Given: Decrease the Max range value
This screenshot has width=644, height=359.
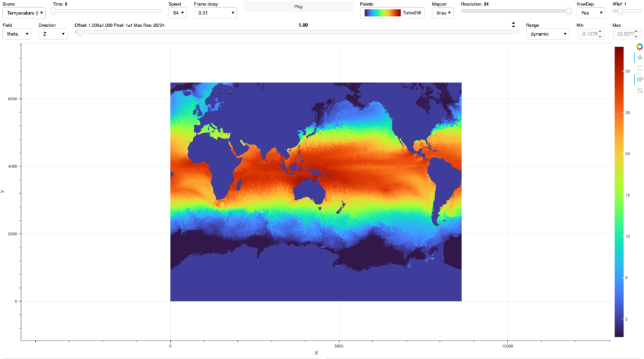Looking at the screenshot, I should (637, 36).
